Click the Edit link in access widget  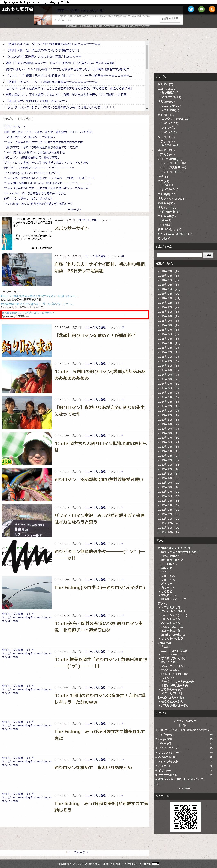pos(157,784)
